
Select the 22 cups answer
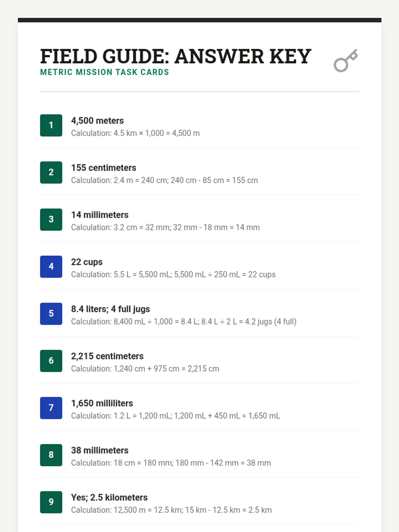tap(87, 262)
